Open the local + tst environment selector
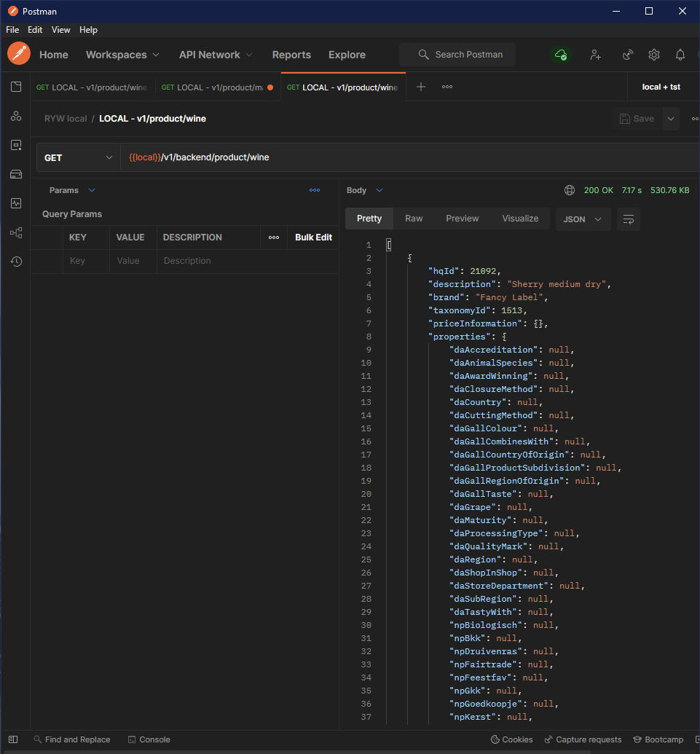Image resolution: width=700 pixels, height=754 pixels. pyautogui.click(x=661, y=87)
